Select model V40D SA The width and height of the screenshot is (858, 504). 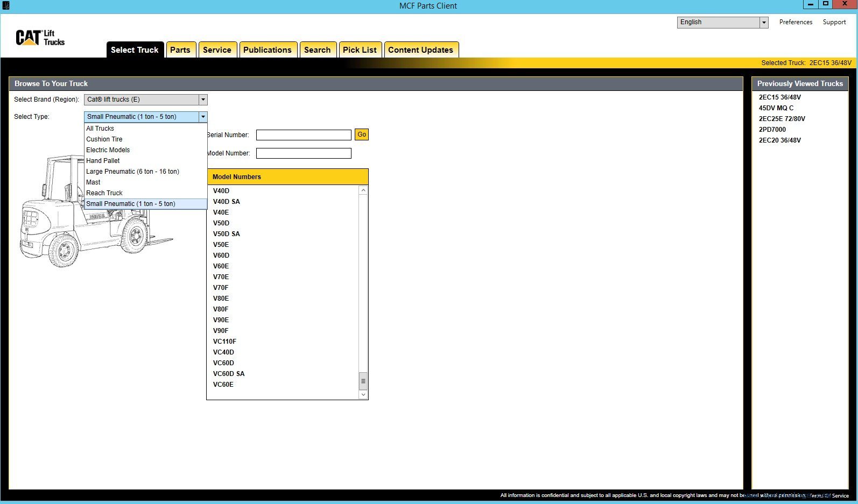227,202
